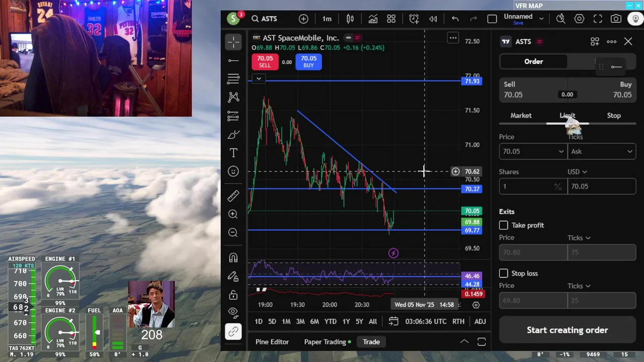The height and width of the screenshot is (362, 644).
Task: Take a chart snapshot camera icon
Action: tap(616, 19)
